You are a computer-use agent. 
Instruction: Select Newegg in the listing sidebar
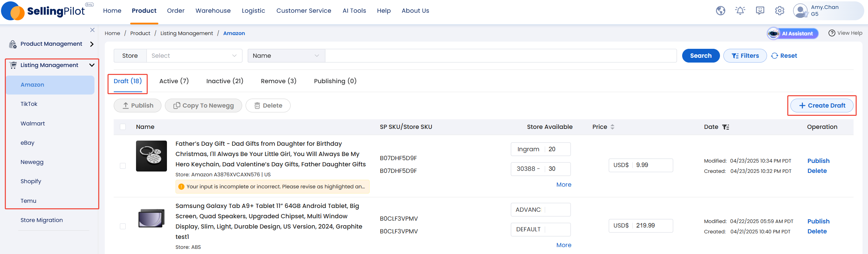pyautogui.click(x=32, y=162)
